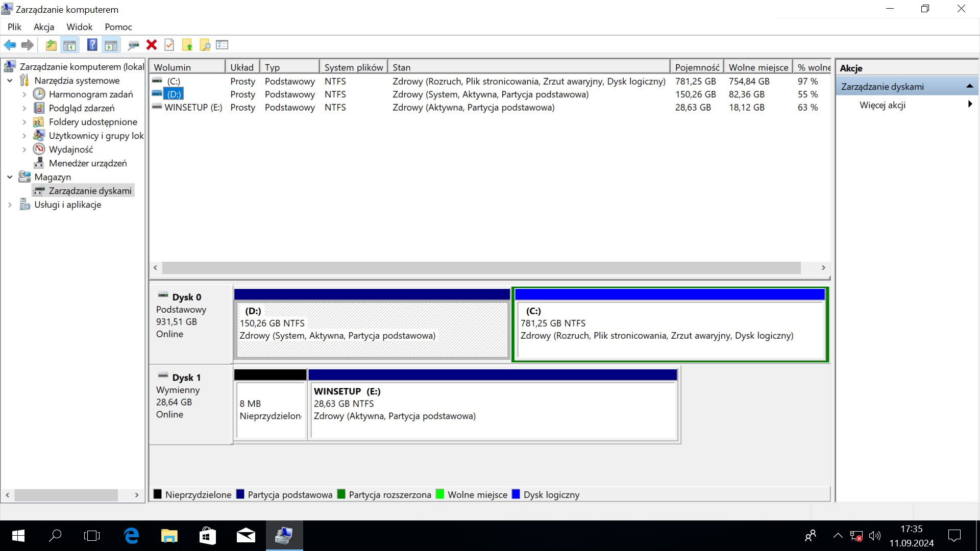Toggle the console tree visibility icon

pos(69,45)
